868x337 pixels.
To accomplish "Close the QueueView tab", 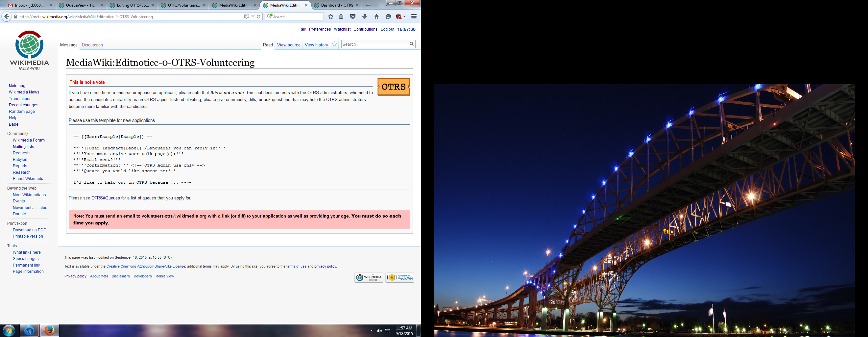I will pos(102,5).
